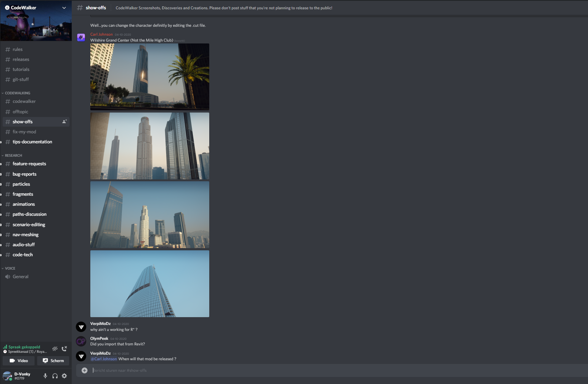This screenshot has width=588, height=384.
Task: Toggle noise suppression icon
Action: point(55,349)
